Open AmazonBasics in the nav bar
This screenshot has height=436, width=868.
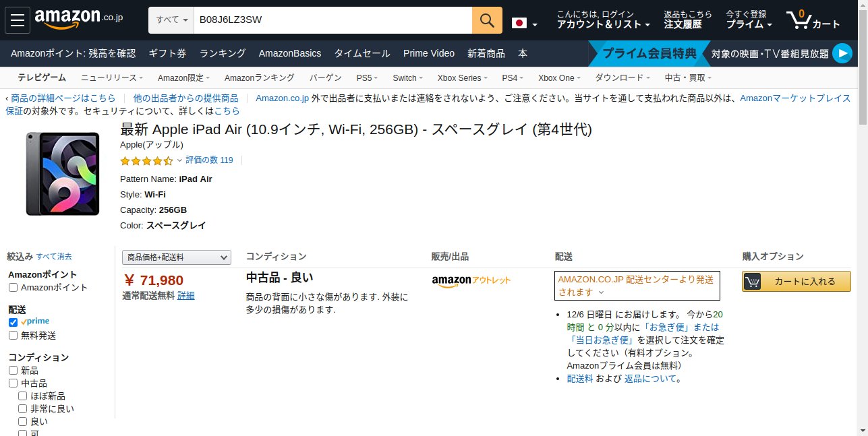pos(290,53)
